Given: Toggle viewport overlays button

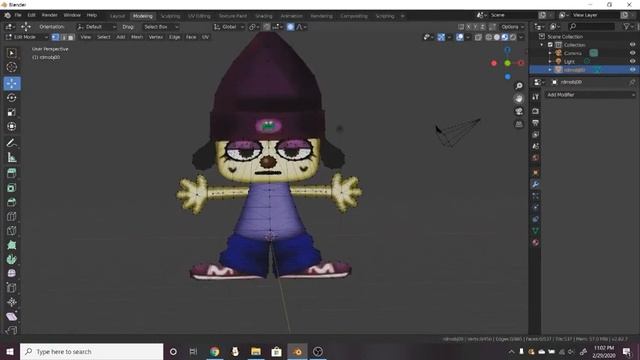Looking at the screenshot, I should (460, 37).
